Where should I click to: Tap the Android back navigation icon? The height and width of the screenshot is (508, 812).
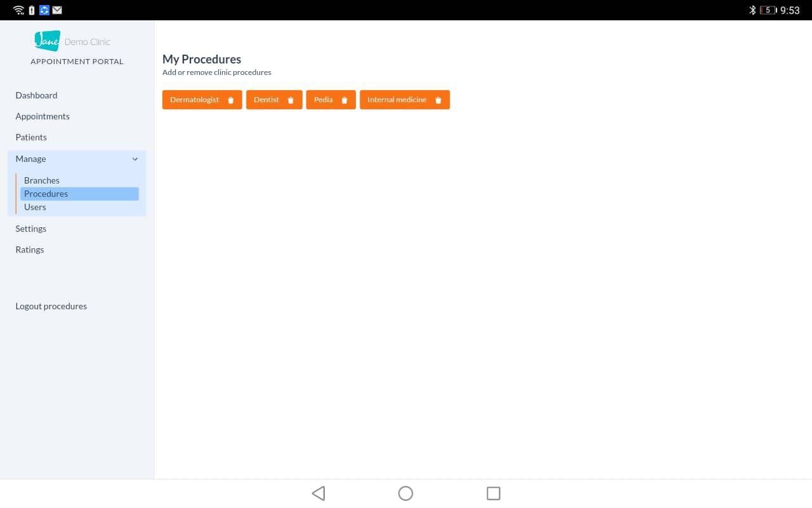(x=318, y=493)
